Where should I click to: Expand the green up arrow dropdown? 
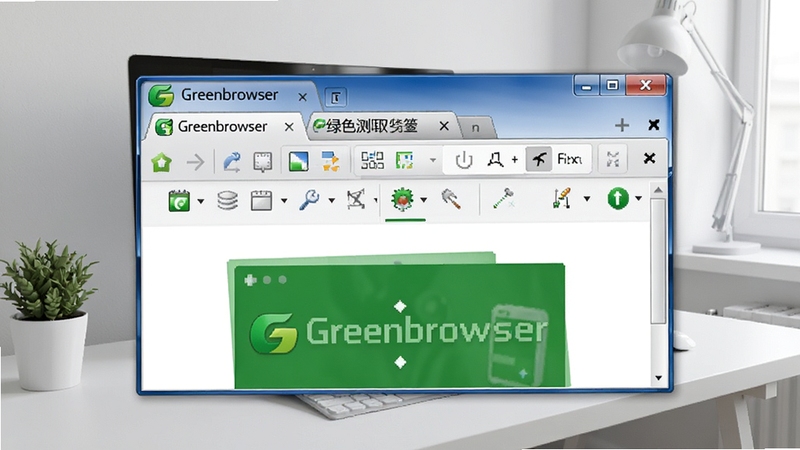[639, 198]
